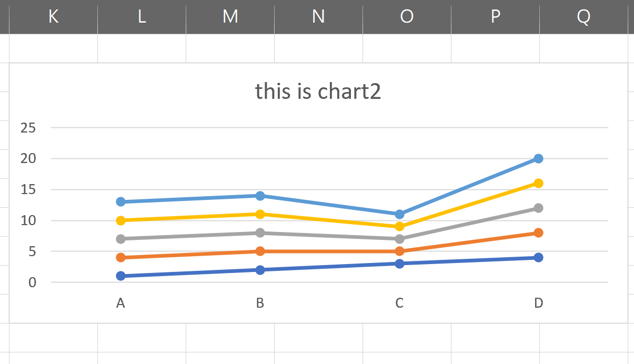Click category label D on horizontal axis
634x364 pixels.
tap(538, 303)
